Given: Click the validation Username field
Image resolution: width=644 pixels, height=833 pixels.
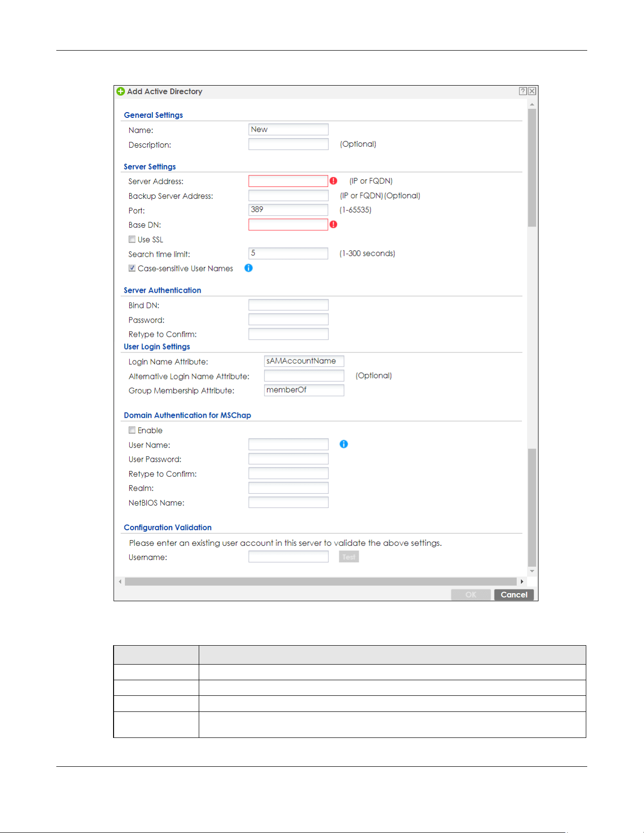Looking at the screenshot, I should [288, 557].
